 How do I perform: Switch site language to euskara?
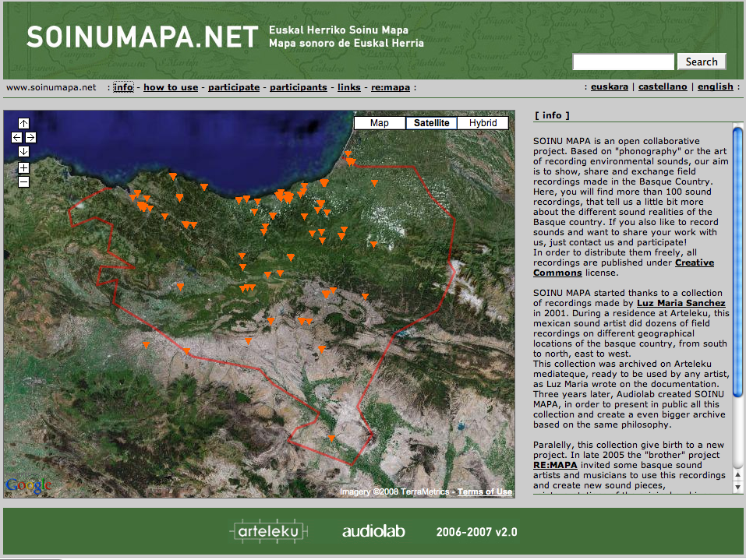(x=610, y=86)
